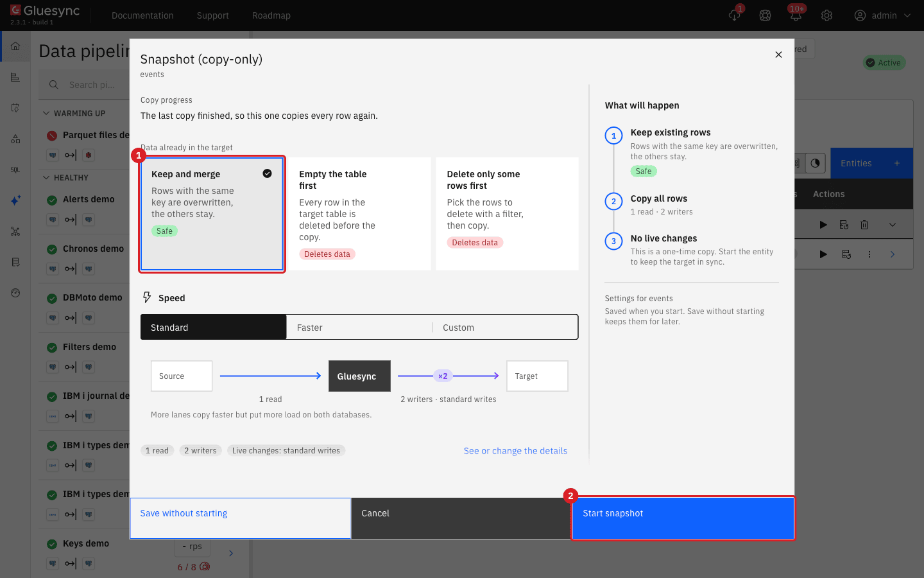The image size is (924, 578).
Task: Open the shapes icon in the left sidebar
Action: click(x=15, y=139)
